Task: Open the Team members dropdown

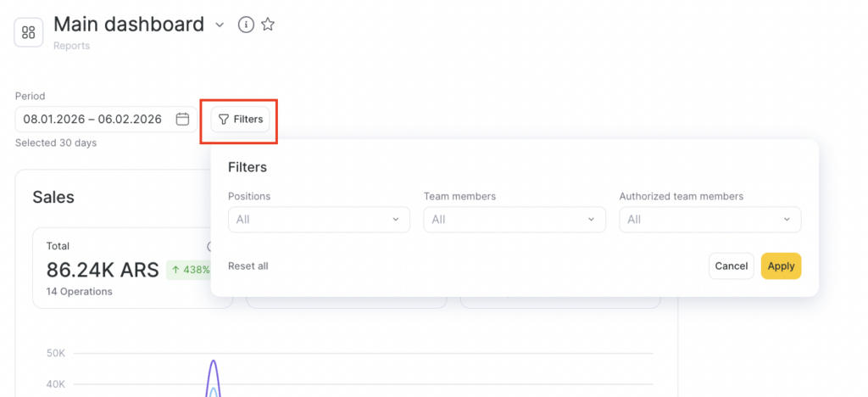Action: tap(515, 220)
